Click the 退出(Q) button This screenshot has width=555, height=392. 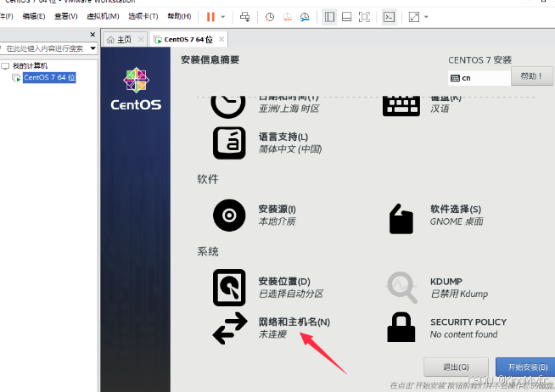[456, 367]
